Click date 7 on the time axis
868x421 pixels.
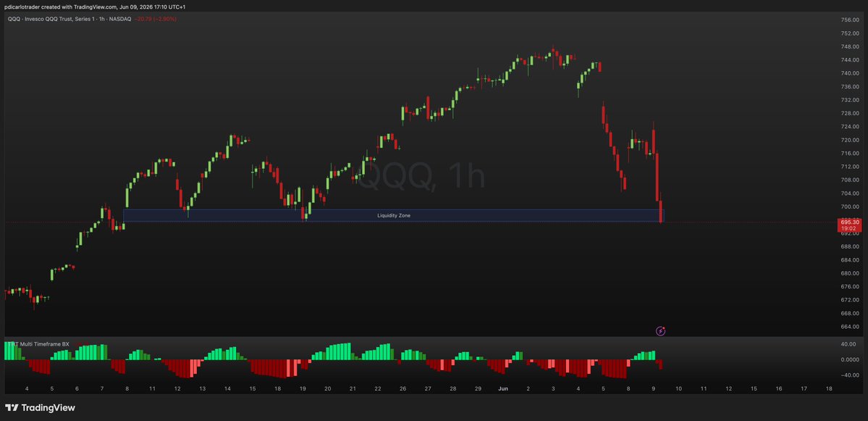click(x=102, y=389)
